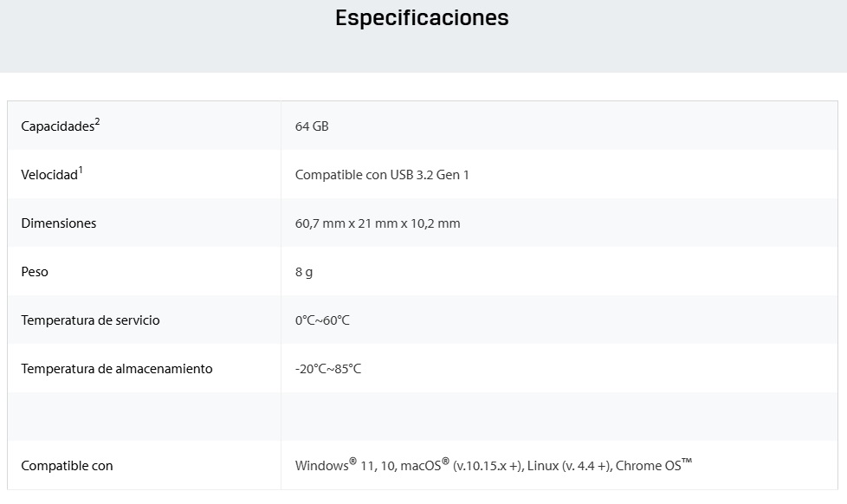Click the -20°C~85°C storage temperature value
Image resolution: width=847 pixels, height=504 pixels.
328,369
